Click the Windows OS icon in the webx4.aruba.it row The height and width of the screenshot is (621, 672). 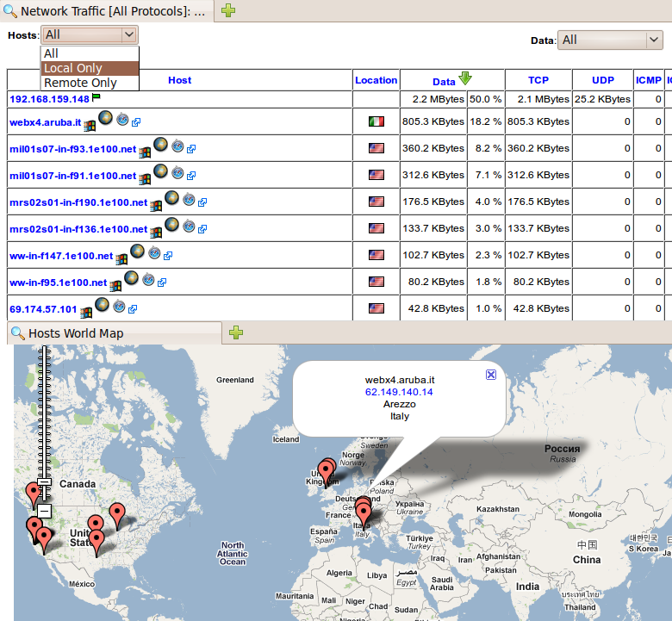click(x=89, y=126)
